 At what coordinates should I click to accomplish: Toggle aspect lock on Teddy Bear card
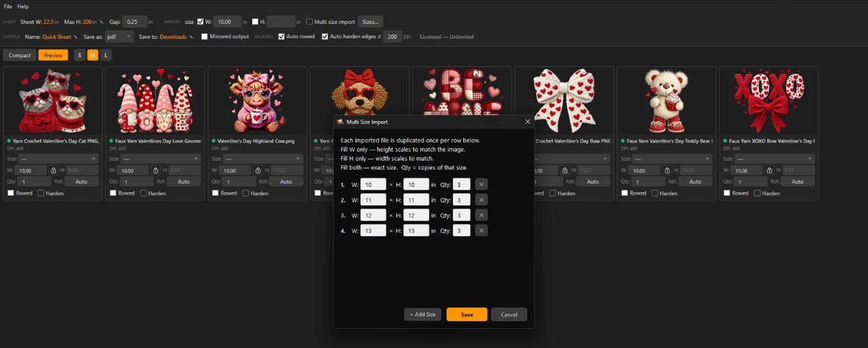[666, 171]
